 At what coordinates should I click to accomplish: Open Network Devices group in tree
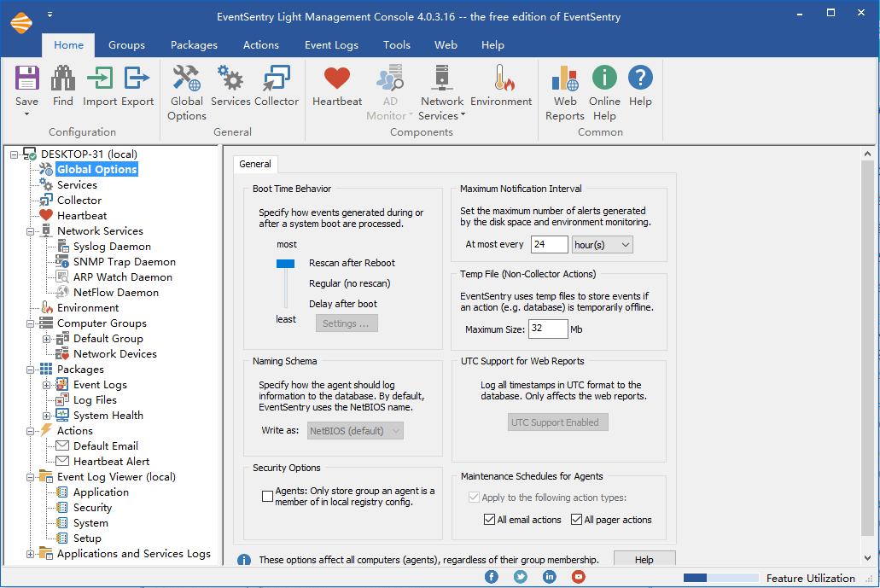[x=115, y=354]
